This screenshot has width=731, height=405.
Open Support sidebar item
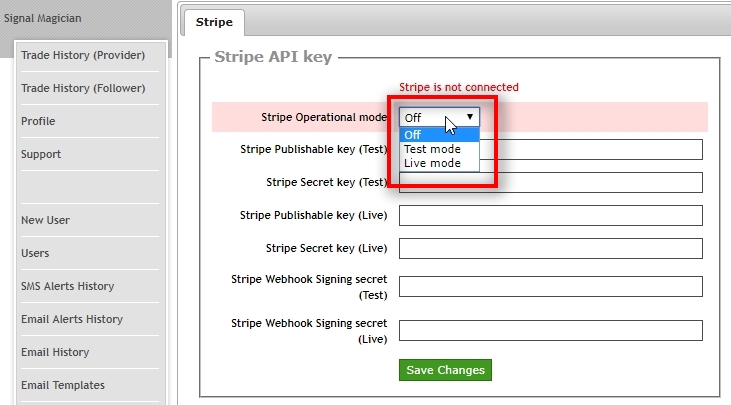pos(41,154)
